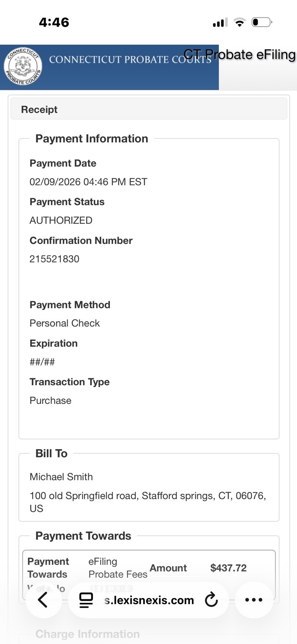Tap the reload page icon

[x=211, y=600]
